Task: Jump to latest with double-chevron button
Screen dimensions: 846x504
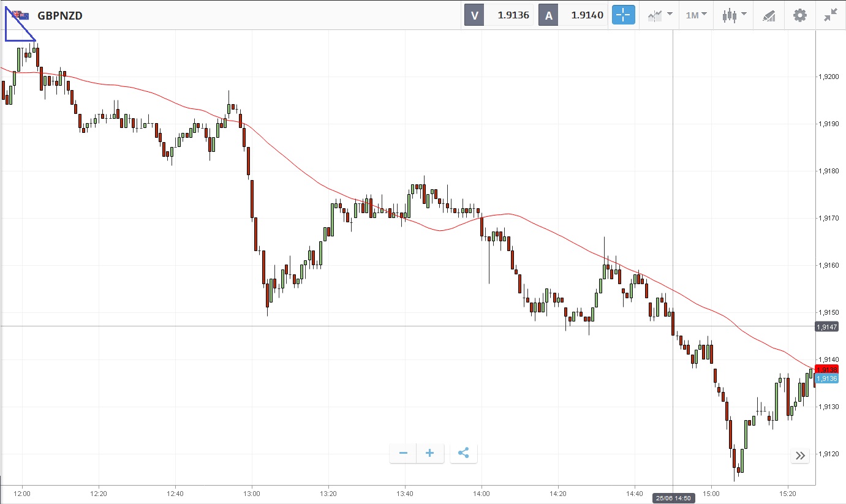Action: point(800,455)
